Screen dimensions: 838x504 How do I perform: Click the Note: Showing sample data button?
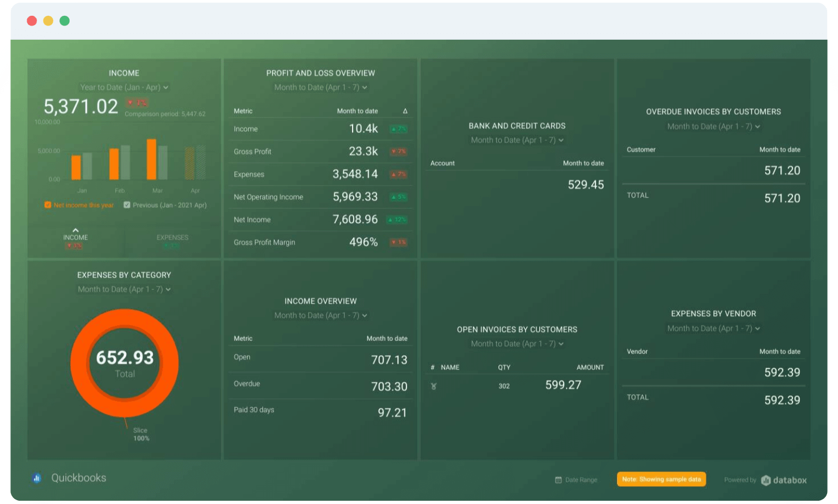661,480
